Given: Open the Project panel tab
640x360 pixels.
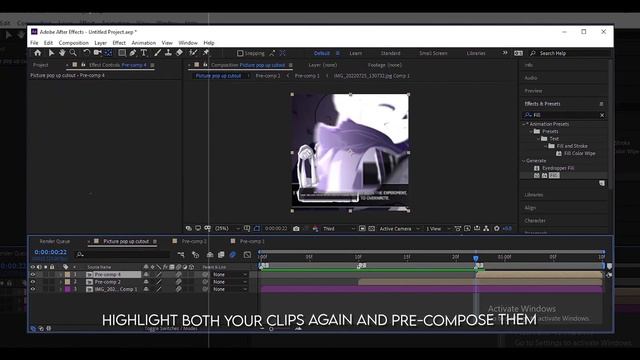Looking at the screenshot, I should [40, 65].
